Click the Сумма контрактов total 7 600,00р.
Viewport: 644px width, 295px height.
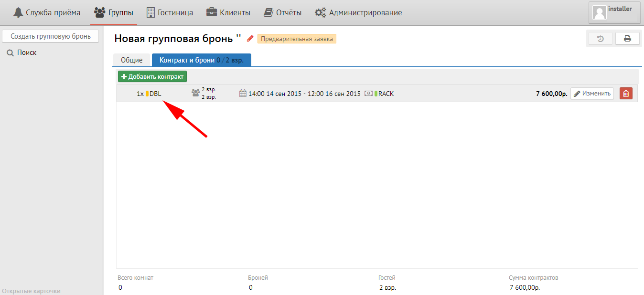(x=525, y=287)
